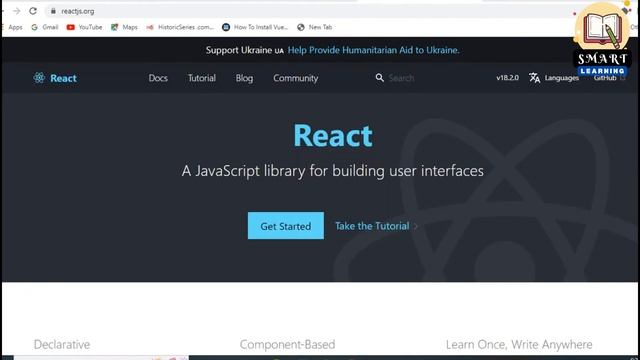Open the Gmail bookmark
640x360 pixels.
(45, 27)
